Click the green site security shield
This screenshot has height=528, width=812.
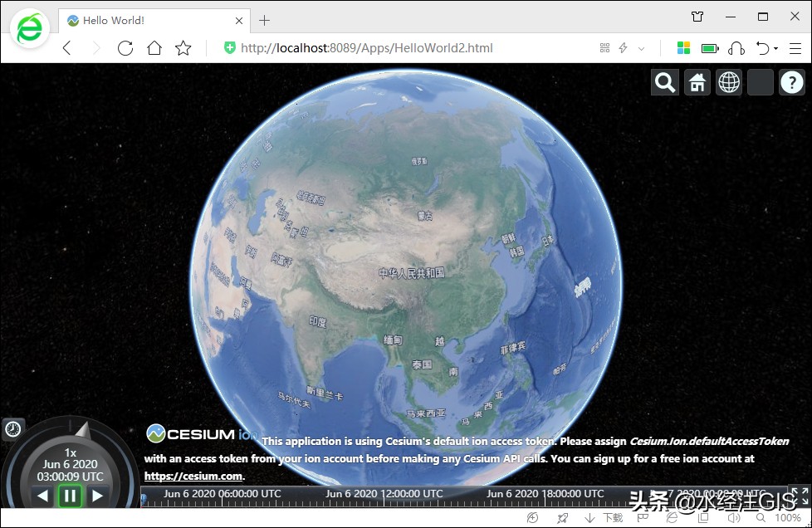pyautogui.click(x=229, y=48)
